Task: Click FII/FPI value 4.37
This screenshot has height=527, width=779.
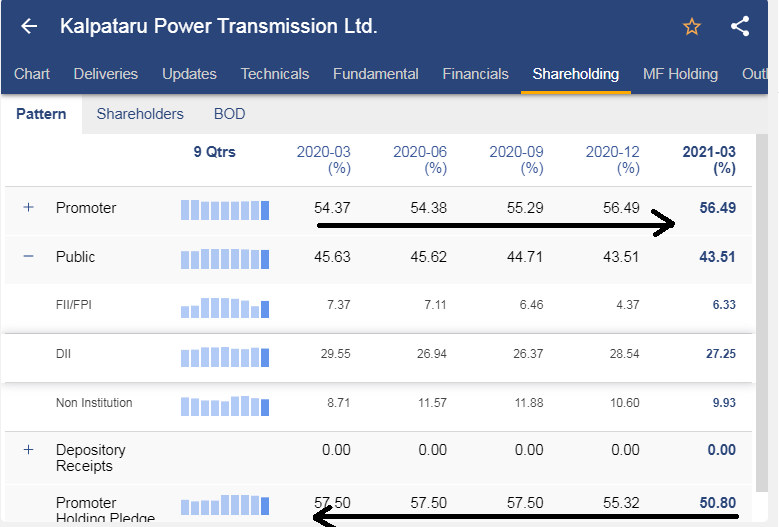Action: pyautogui.click(x=628, y=304)
